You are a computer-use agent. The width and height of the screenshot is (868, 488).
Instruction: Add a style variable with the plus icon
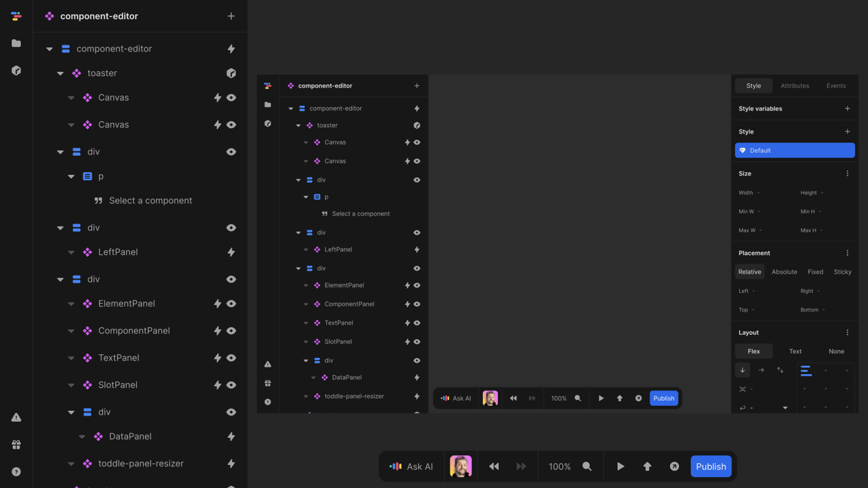(847, 108)
